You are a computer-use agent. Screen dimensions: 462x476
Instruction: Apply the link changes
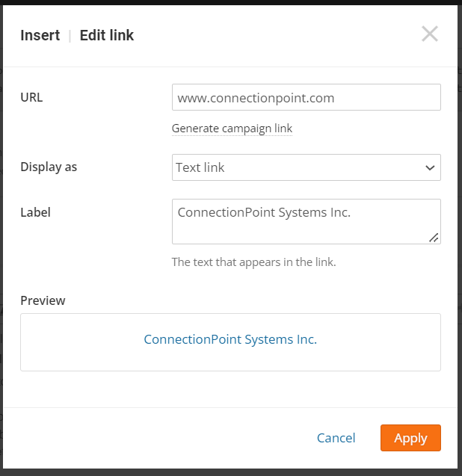pyautogui.click(x=410, y=438)
